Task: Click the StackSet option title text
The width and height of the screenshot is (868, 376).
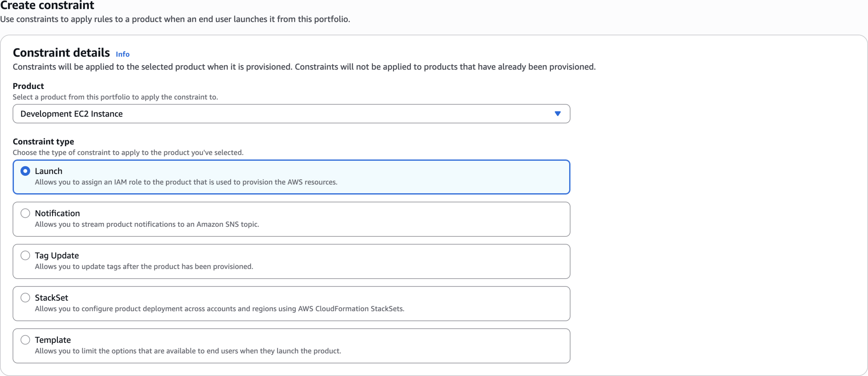Action: coord(51,297)
